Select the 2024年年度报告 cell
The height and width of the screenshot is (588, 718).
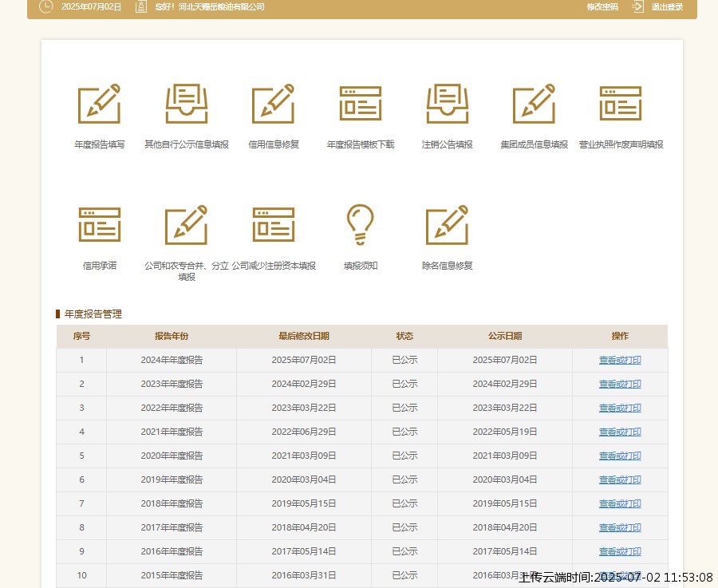click(x=172, y=360)
